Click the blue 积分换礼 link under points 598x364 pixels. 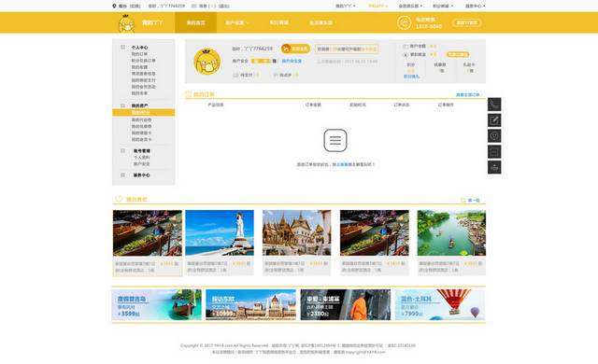(x=411, y=77)
